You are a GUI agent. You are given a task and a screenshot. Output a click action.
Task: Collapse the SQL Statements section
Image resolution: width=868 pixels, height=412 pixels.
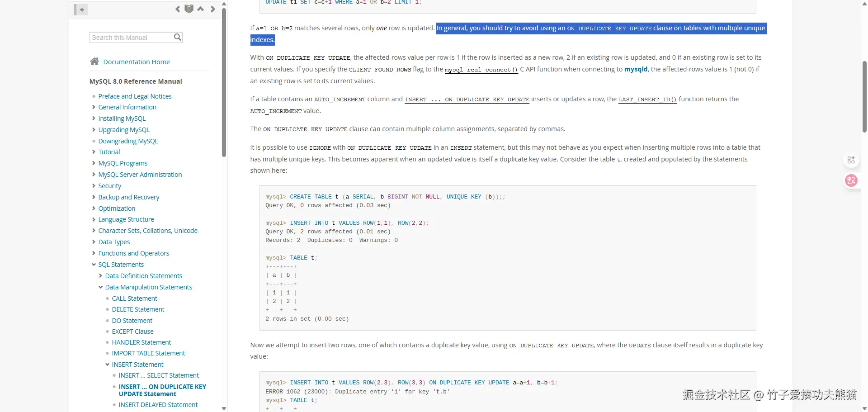click(x=94, y=265)
